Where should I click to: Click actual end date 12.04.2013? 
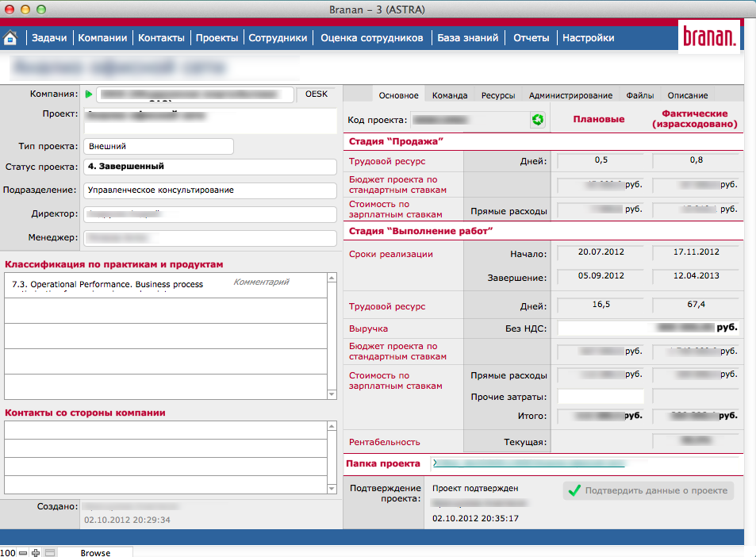coord(696,276)
